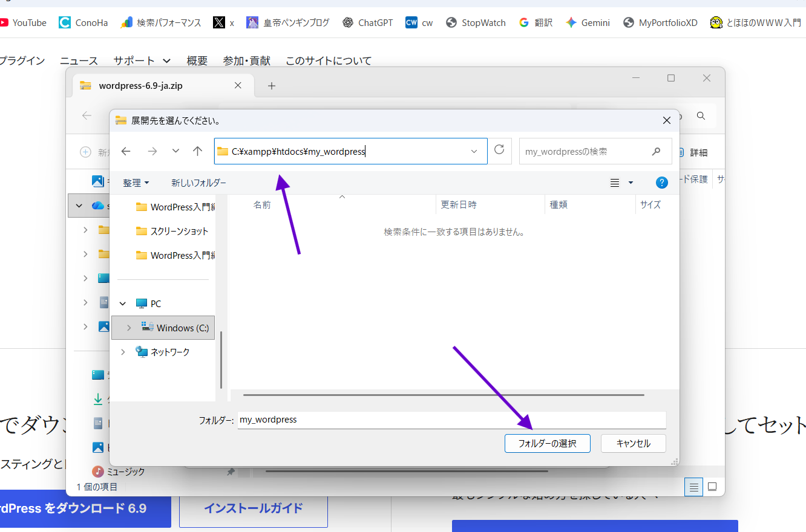Screen dimensions: 806x532
Task: Collapse the PC tree node
Action: tap(123, 303)
